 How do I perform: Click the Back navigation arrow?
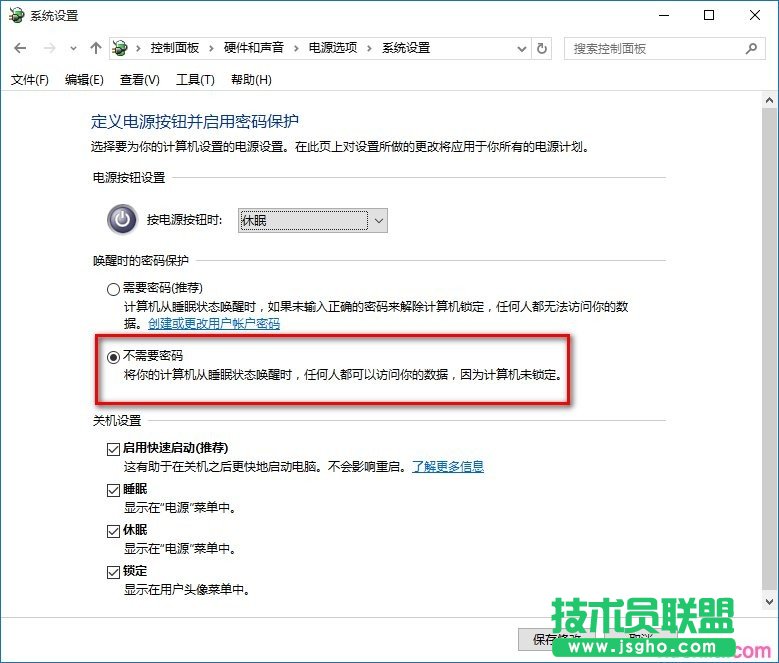tap(20, 48)
